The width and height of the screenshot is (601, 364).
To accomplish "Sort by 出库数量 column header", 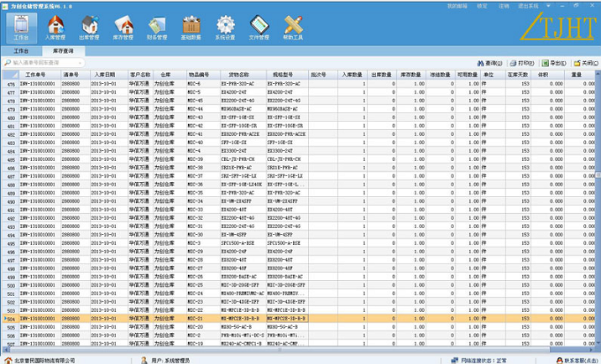I will pos(381,75).
